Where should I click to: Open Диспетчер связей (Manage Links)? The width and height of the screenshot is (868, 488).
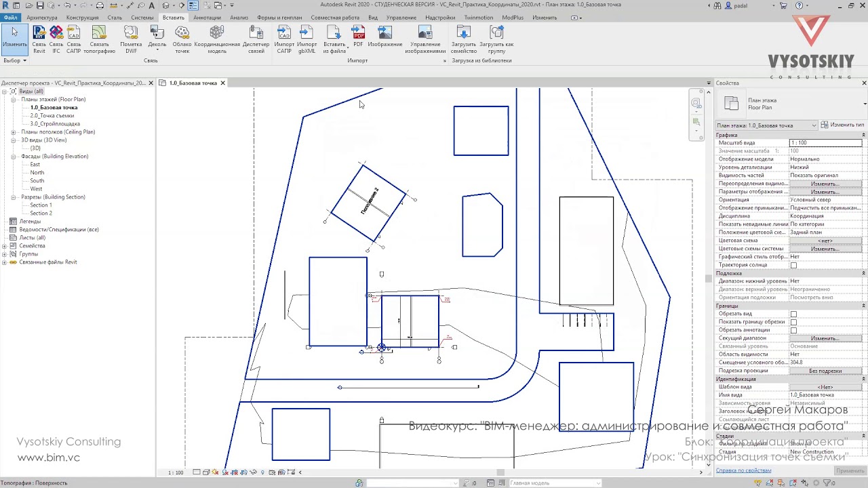(x=256, y=39)
